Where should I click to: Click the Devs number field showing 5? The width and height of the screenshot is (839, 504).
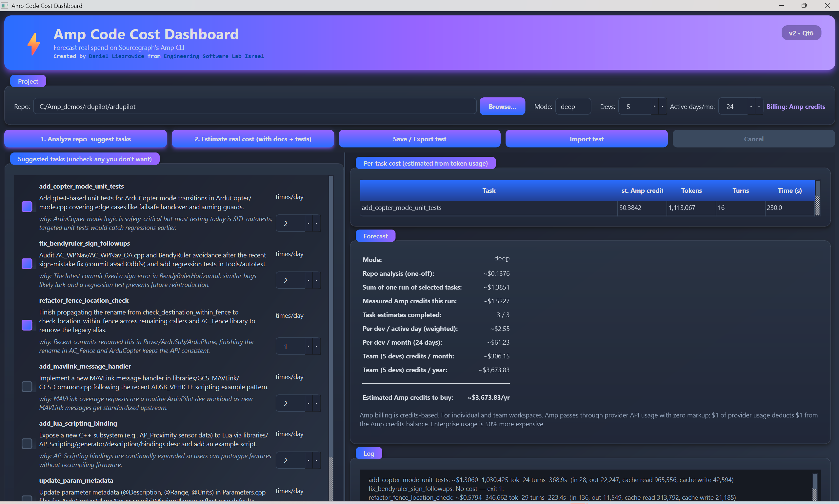click(634, 107)
